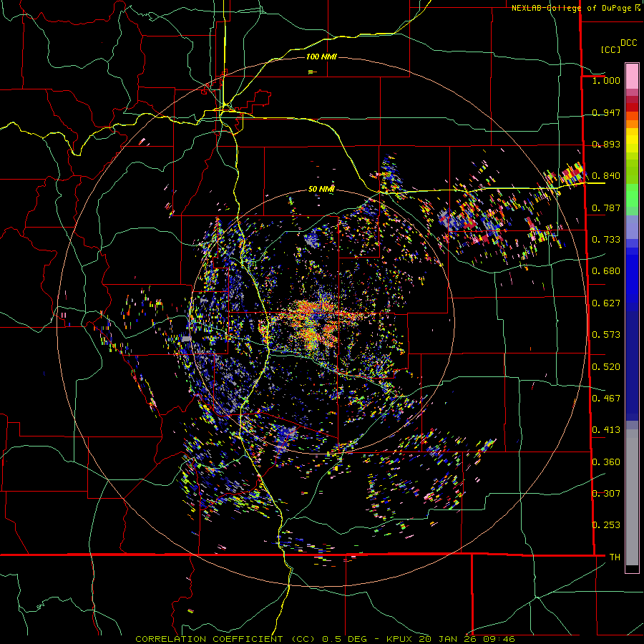Select the 0.307 scale value
Image resolution: width=644 pixels, height=644 pixels.
click(x=606, y=493)
